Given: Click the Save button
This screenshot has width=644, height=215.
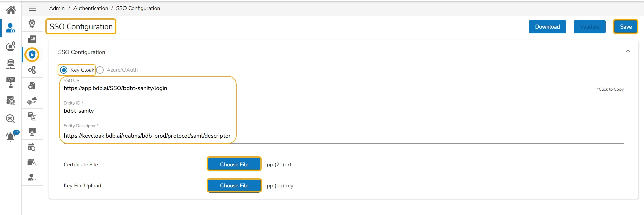Looking at the screenshot, I should pos(626,27).
